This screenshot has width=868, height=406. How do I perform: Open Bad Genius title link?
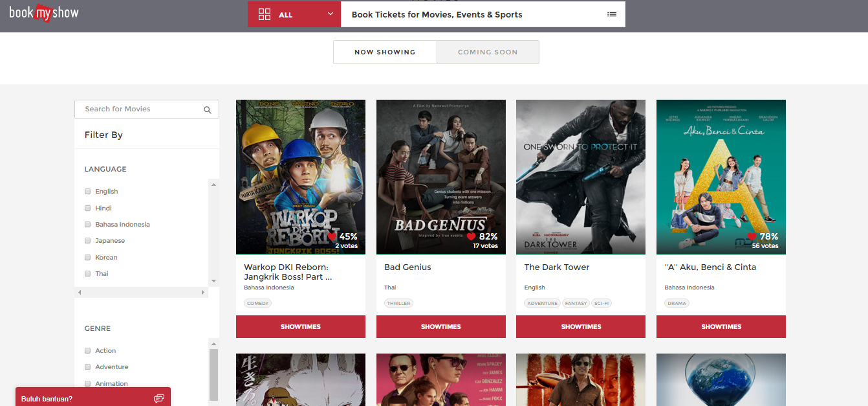coord(407,267)
